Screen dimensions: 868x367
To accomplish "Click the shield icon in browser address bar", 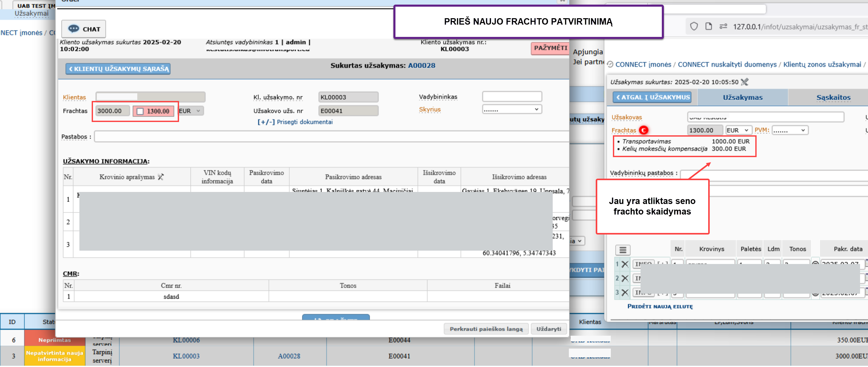I will pos(694,26).
